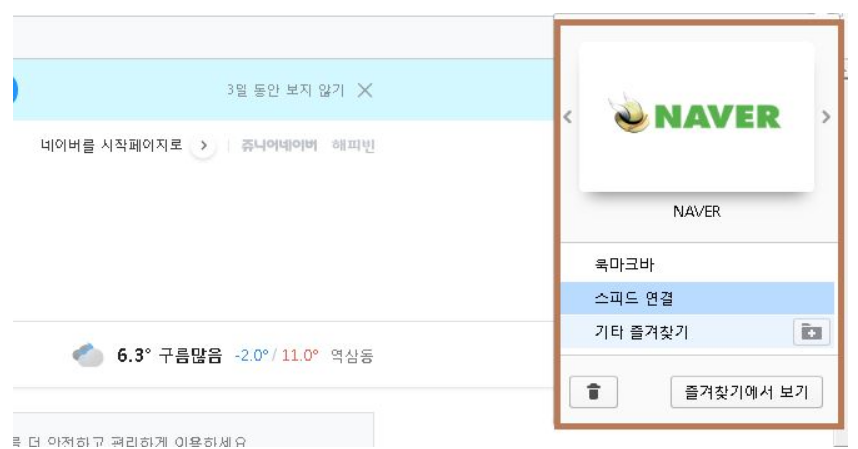Click the cloudy weather icon
The width and height of the screenshot is (858, 449).
88,355
